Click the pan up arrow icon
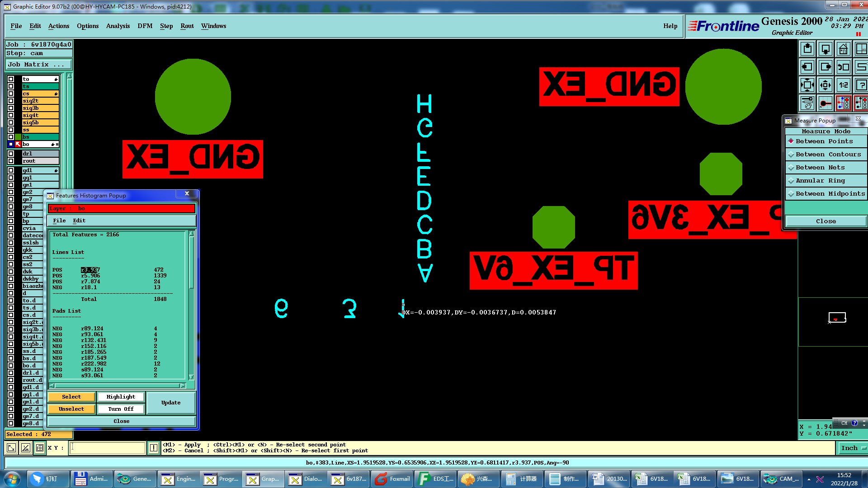Viewport: 868px width, 488px height. pyautogui.click(x=807, y=49)
